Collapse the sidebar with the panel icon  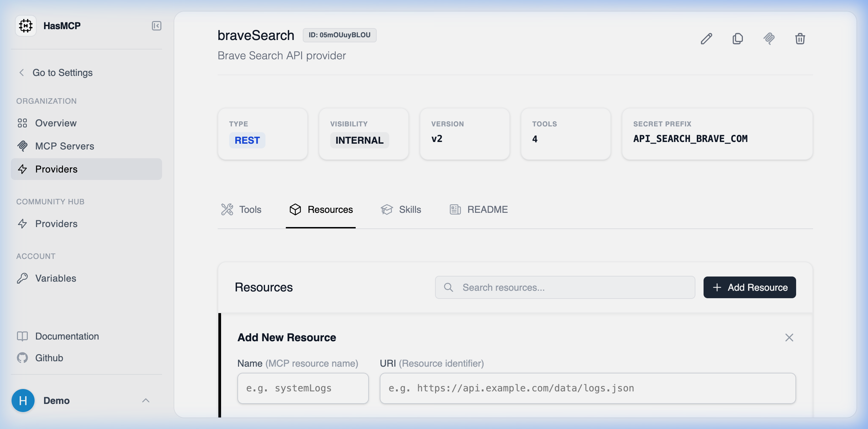tap(156, 25)
